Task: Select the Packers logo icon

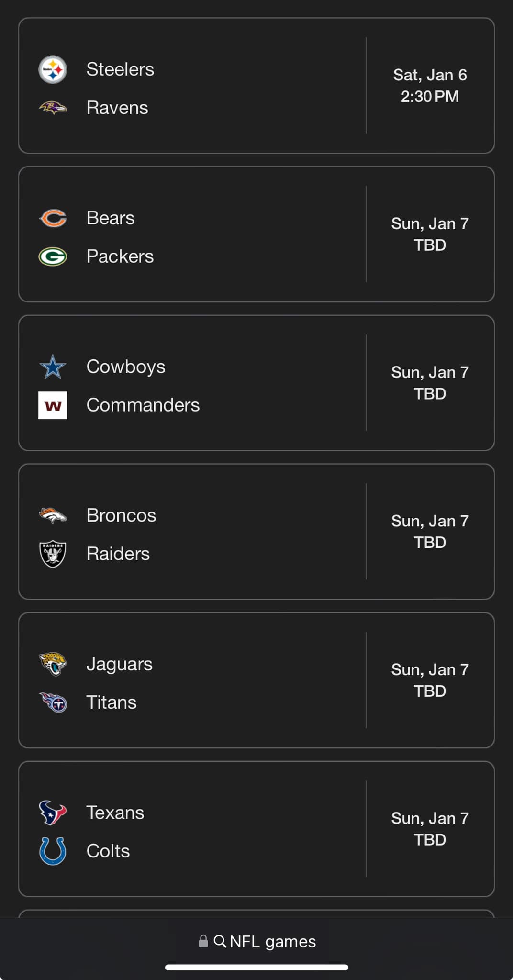Action: pos(53,256)
